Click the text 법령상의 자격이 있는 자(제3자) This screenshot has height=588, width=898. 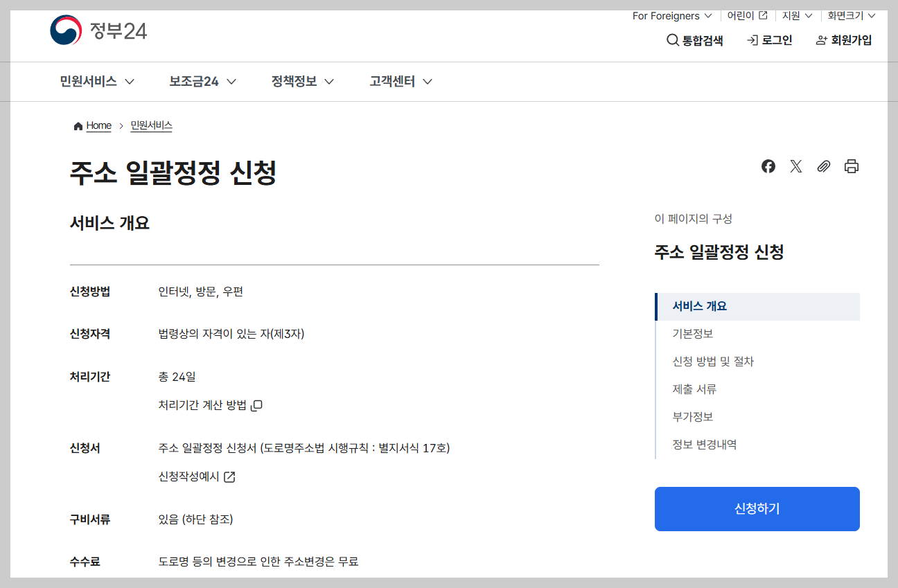231,335
